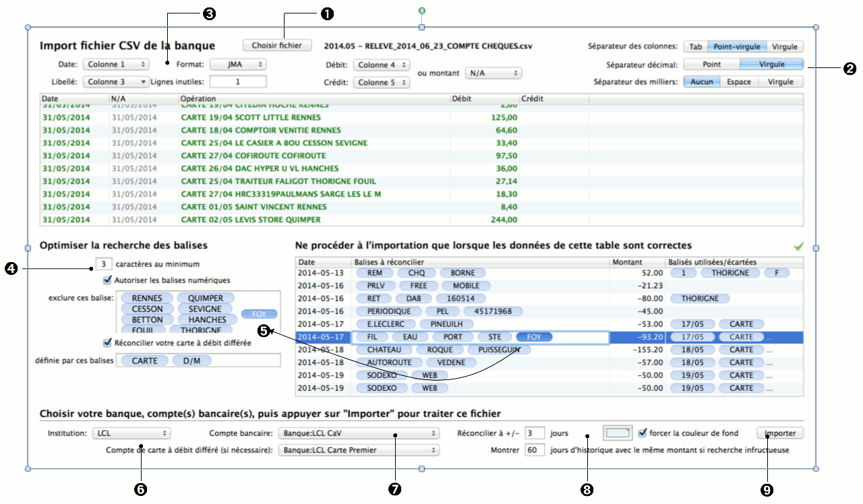Select Virgule thousands separator

pyautogui.click(x=781, y=82)
